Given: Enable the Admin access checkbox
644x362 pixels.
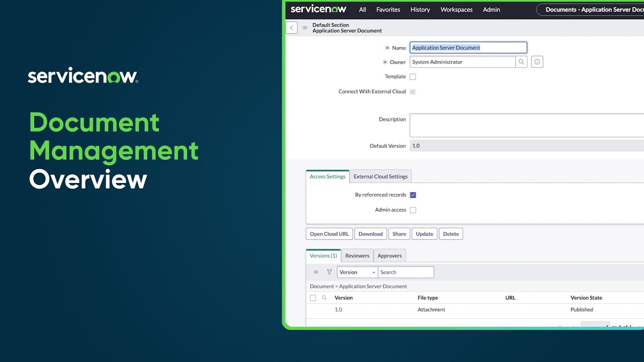Looking at the screenshot, I should (x=413, y=210).
